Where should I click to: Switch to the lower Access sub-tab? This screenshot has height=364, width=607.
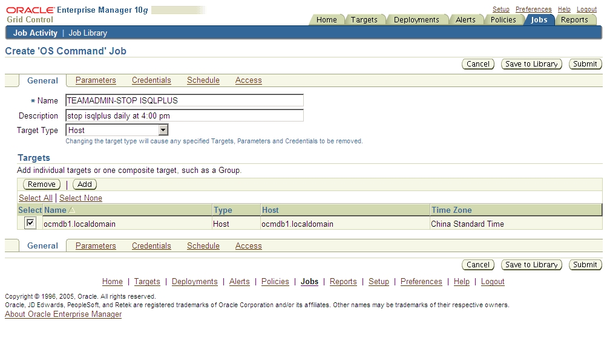249,245
